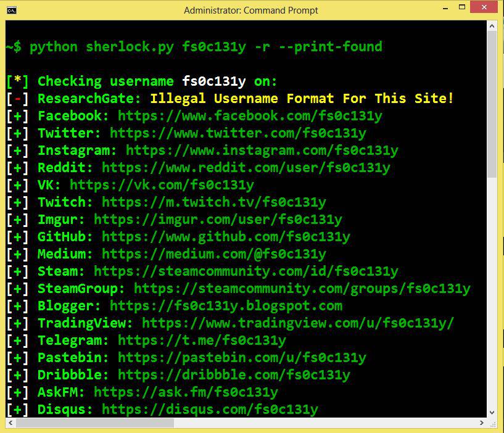Screen dimensions: 504x433
Task: Click the Steam community id URL
Action: coord(246,271)
